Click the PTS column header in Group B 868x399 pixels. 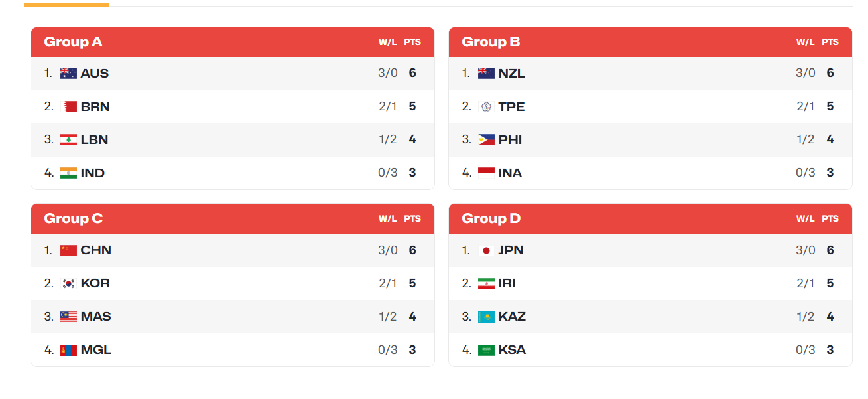[x=830, y=42]
